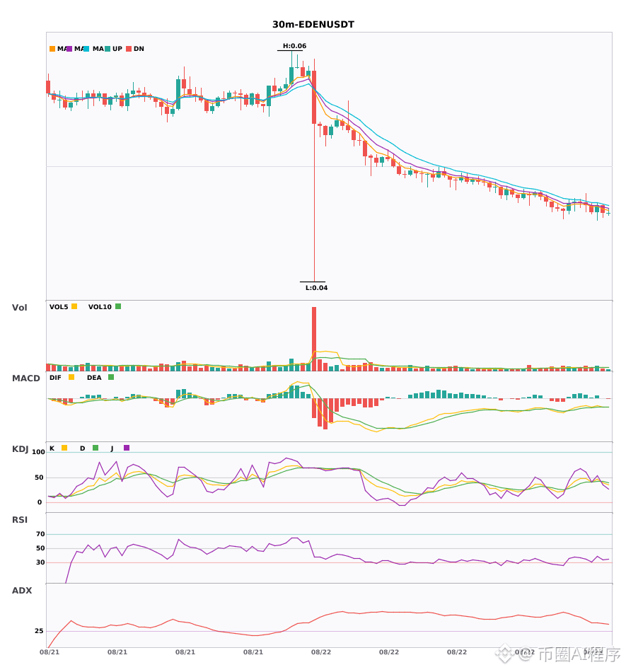Click the teal UP legend swatch

coord(108,49)
